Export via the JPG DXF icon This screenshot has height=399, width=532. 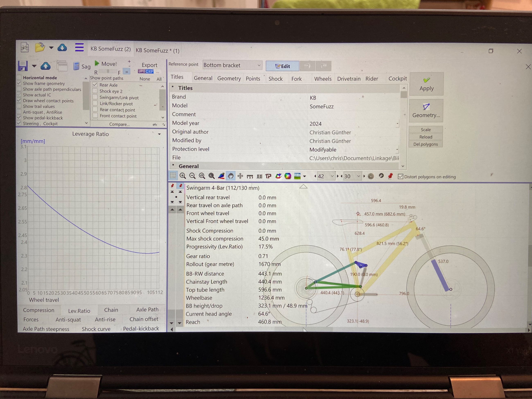tap(146, 71)
